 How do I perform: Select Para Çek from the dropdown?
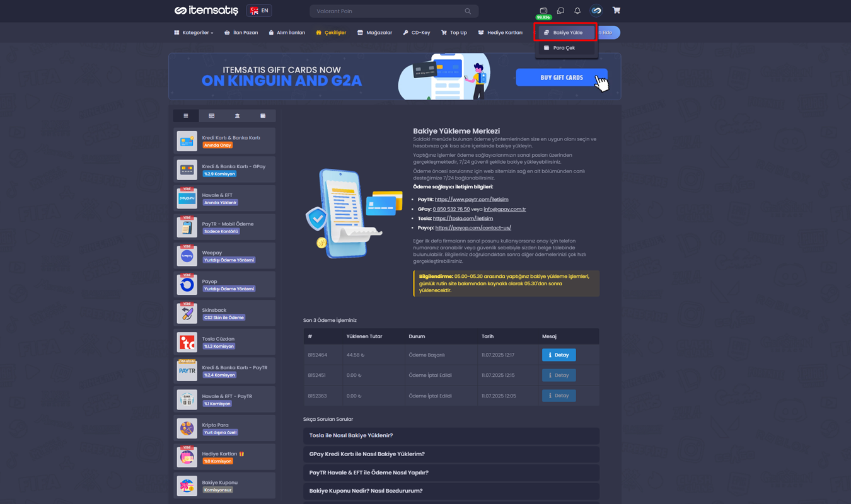[x=567, y=48]
